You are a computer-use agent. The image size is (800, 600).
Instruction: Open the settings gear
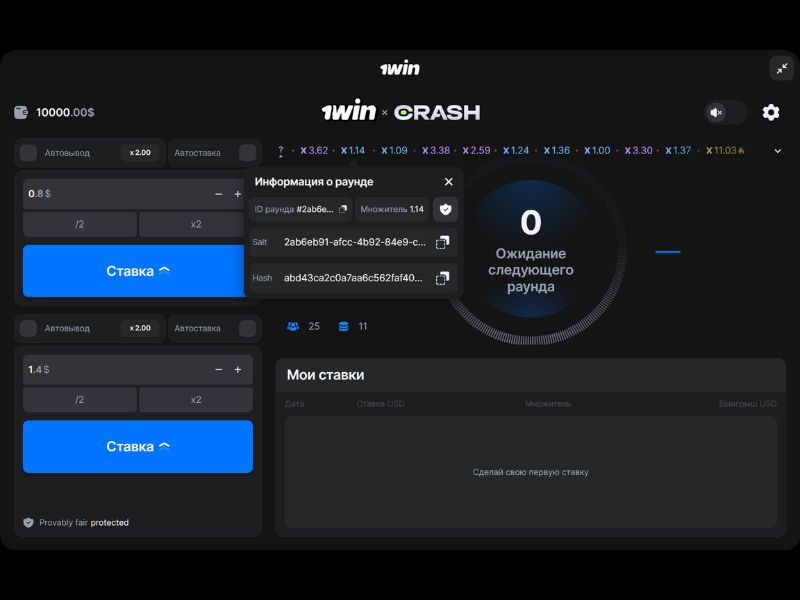(x=770, y=113)
